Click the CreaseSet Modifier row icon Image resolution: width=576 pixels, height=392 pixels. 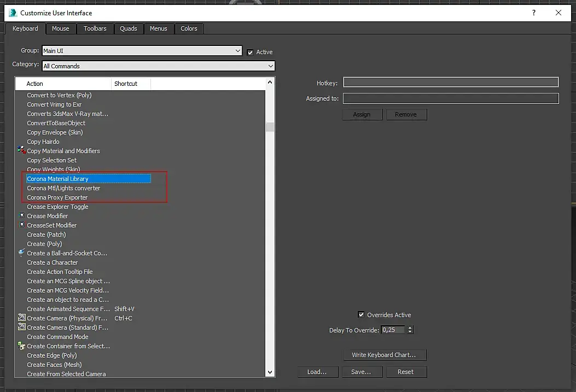tap(22, 225)
